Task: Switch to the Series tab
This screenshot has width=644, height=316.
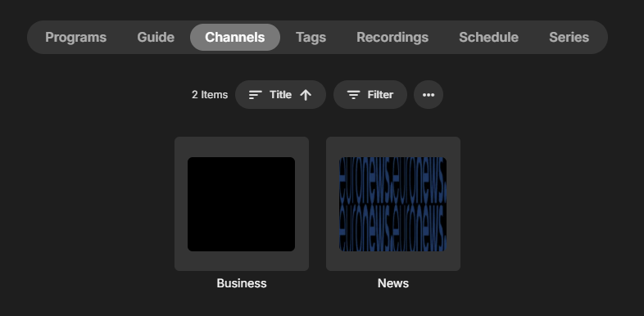Action: (569, 38)
